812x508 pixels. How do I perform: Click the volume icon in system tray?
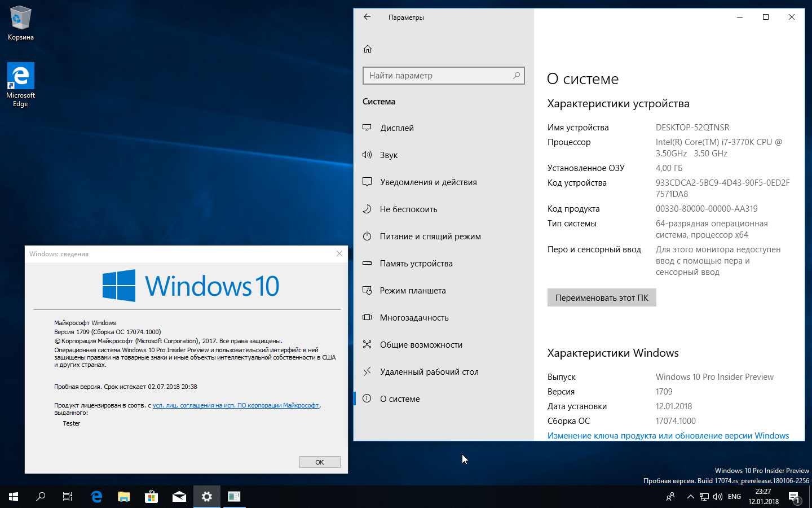point(717,497)
